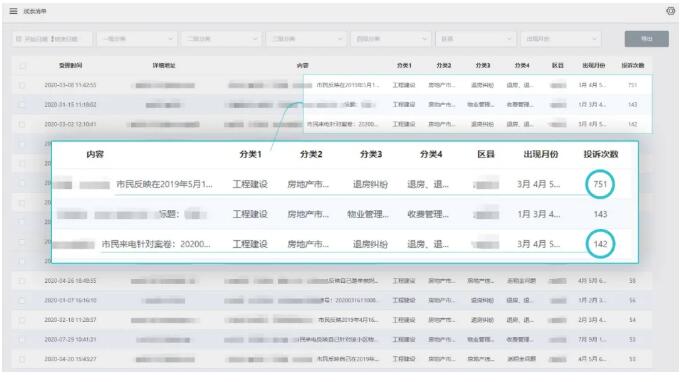Check the box for the 2020-07-29 row
Image resolution: width=683 pixels, height=382 pixels.
pos(22,340)
